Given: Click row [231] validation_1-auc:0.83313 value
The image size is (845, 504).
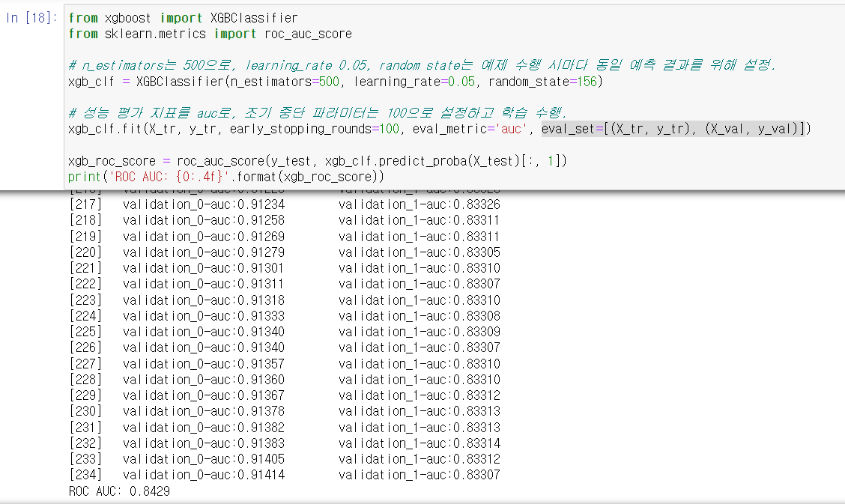Looking at the screenshot, I should coord(420,427).
